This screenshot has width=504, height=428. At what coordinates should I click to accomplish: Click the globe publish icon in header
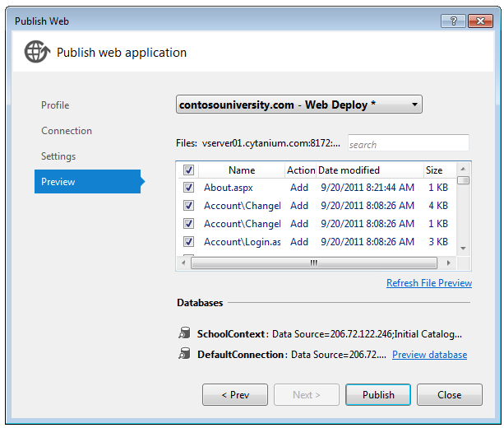(x=37, y=52)
